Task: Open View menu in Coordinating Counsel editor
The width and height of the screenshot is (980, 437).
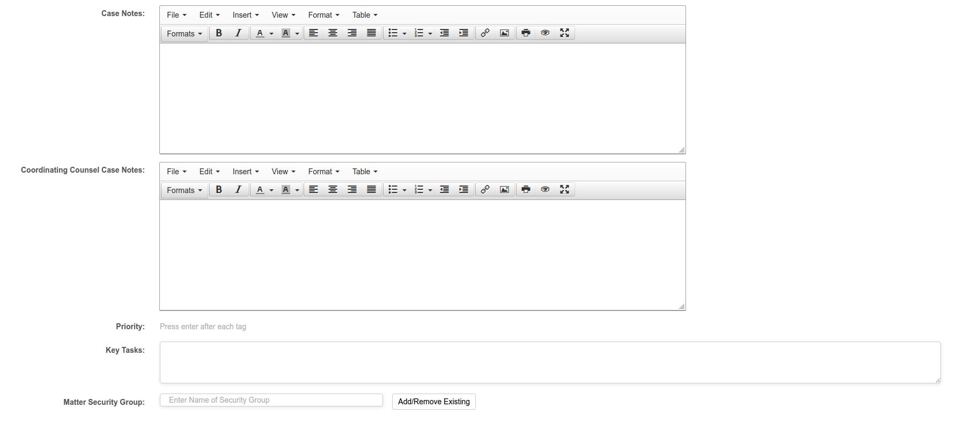Action: tap(283, 172)
